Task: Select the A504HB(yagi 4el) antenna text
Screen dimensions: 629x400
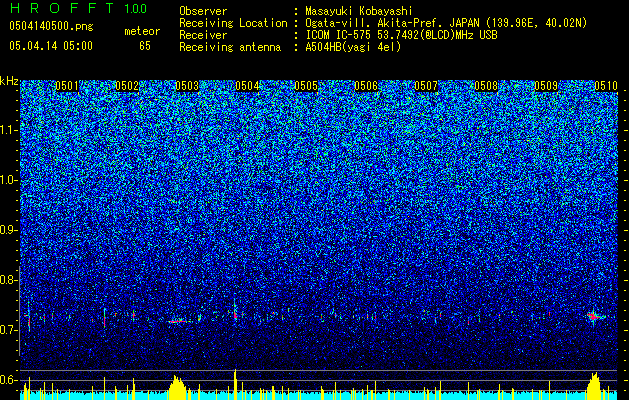Action: pos(353,47)
